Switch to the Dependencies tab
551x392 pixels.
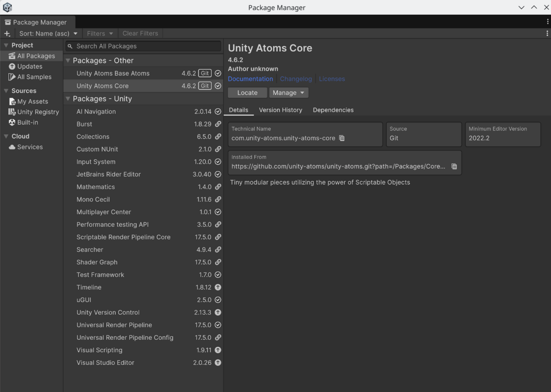(x=333, y=110)
